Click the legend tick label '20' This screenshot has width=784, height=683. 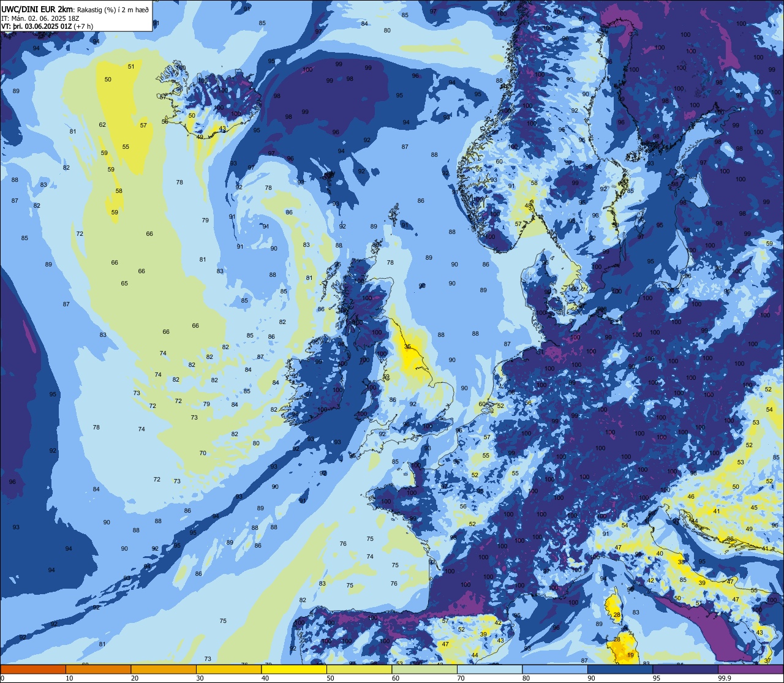(x=135, y=678)
